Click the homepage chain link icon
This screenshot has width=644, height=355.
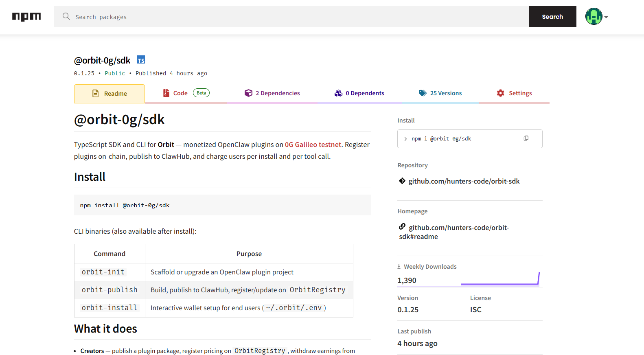(402, 227)
